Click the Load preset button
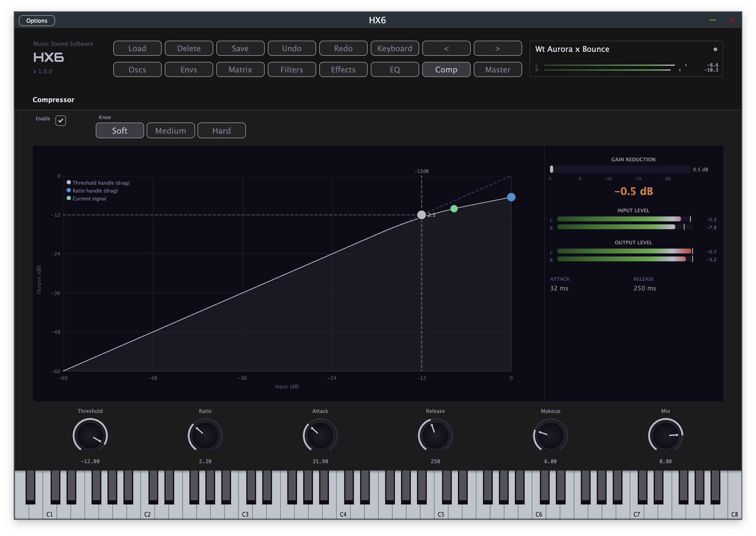756x536 pixels. (x=137, y=49)
